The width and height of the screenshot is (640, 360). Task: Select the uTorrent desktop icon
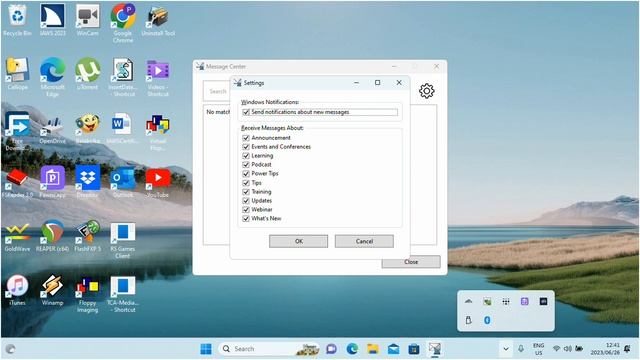click(x=87, y=74)
